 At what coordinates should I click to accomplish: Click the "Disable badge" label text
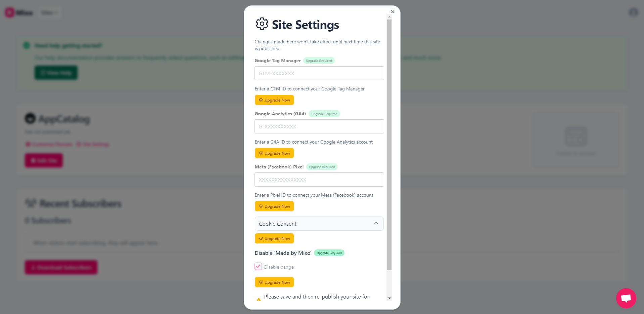pos(279,267)
